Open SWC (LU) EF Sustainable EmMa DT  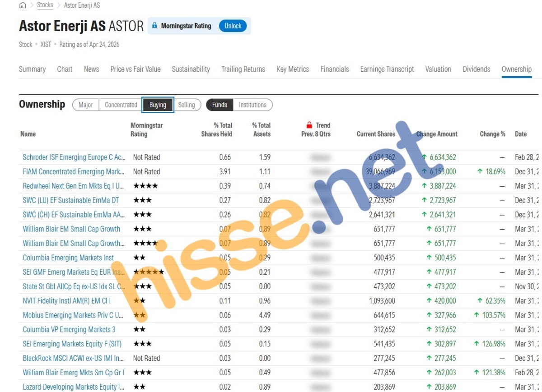tap(71, 200)
